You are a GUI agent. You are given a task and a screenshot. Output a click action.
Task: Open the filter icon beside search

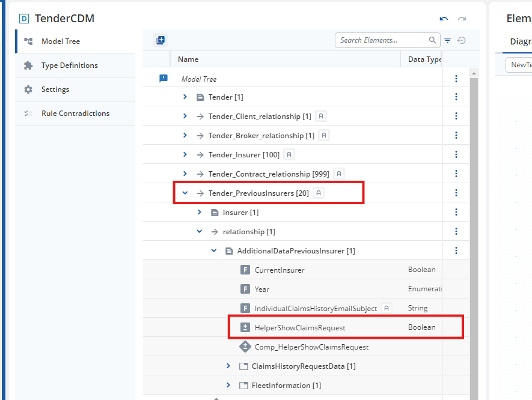coord(447,40)
